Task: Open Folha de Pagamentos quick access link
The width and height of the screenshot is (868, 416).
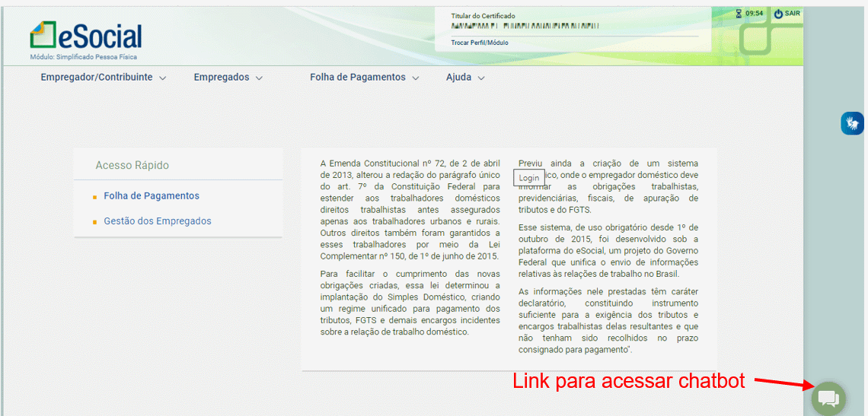Action: [152, 195]
